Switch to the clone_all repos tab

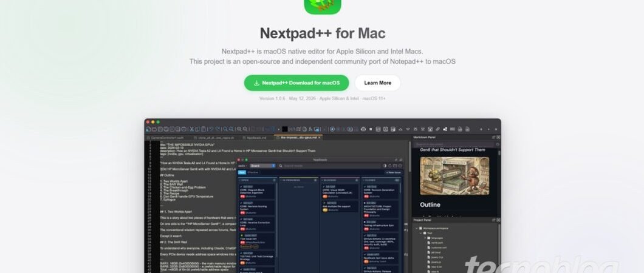[215, 138]
